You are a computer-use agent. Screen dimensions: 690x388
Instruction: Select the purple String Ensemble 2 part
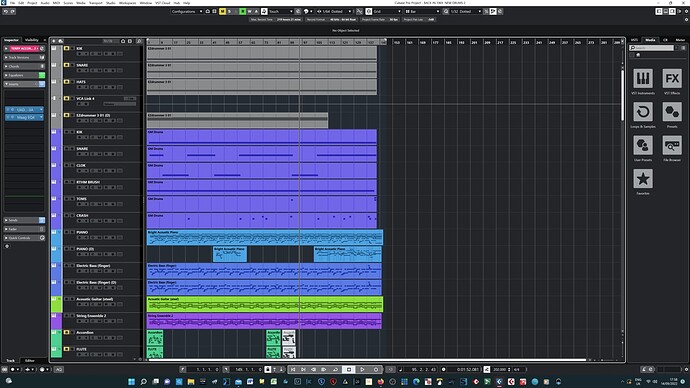point(264,321)
